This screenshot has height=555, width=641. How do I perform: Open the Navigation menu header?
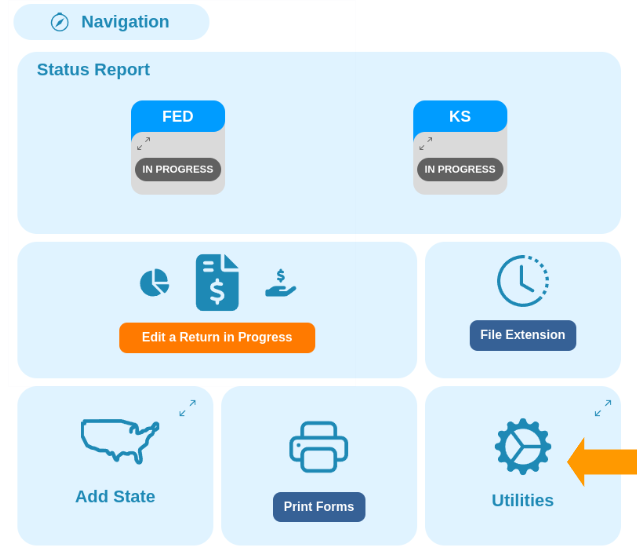(x=111, y=22)
